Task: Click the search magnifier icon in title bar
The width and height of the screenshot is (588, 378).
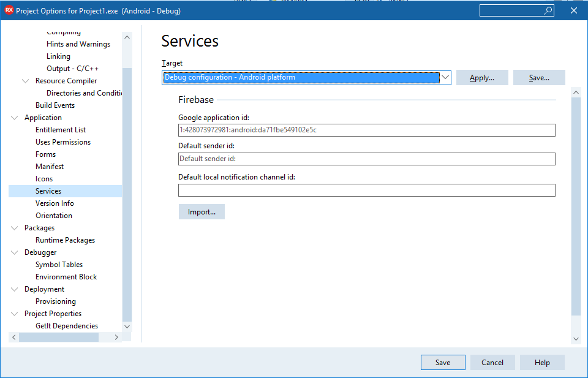Action: pyautogui.click(x=548, y=10)
